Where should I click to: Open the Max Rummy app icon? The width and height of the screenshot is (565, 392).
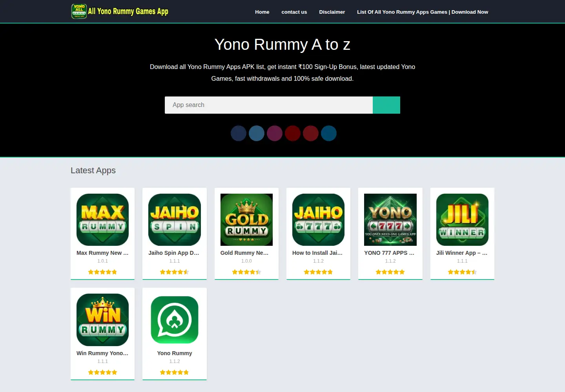coord(102,220)
